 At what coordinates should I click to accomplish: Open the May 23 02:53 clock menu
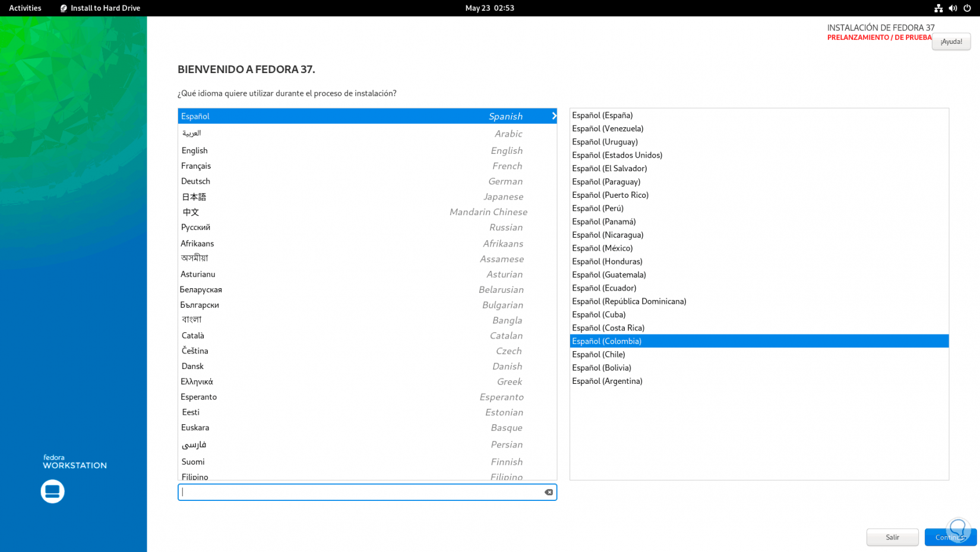click(490, 8)
